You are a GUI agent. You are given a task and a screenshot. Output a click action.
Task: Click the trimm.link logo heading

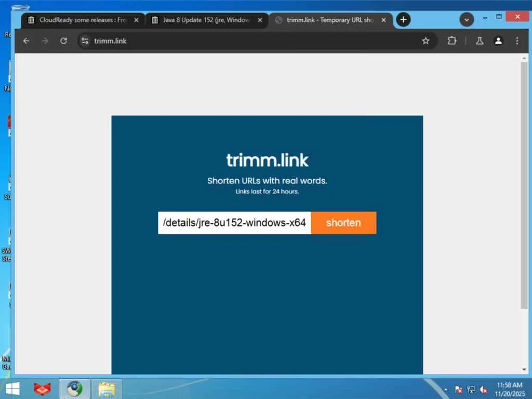pyautogui.click(x=268, y=160)
